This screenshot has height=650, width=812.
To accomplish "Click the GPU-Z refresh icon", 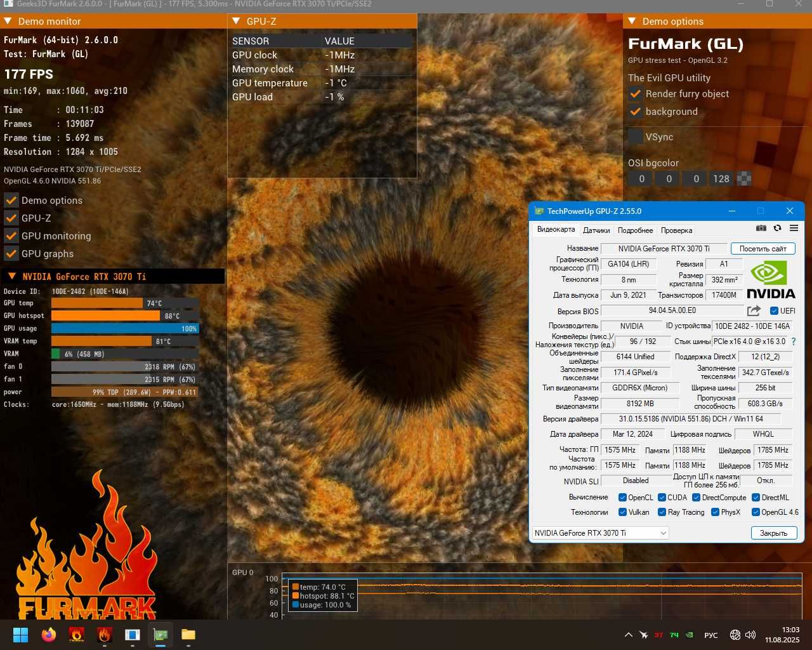I will point(777,229).
